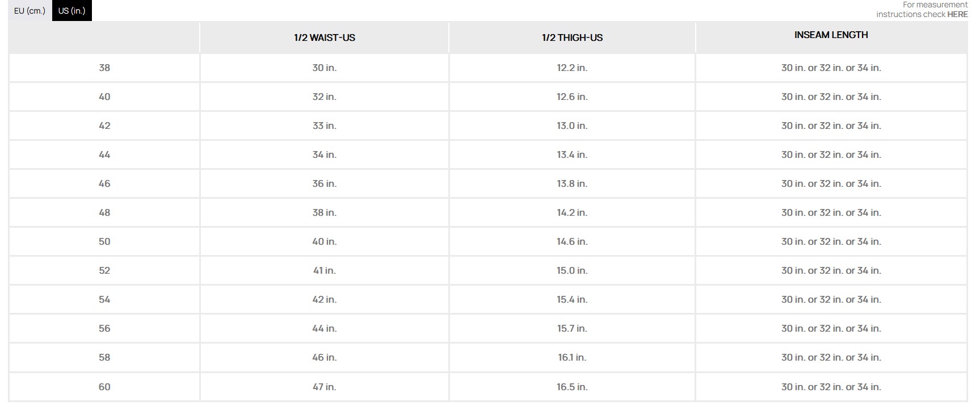Click the 1/2 THIGH-US column header
Viewport: 980px width, 414px height.
coord(572,37)
